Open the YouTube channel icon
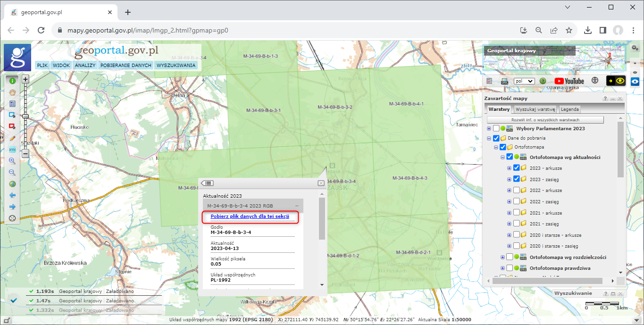Viewport: 644px width, 325px height. [x=569, y=81]
